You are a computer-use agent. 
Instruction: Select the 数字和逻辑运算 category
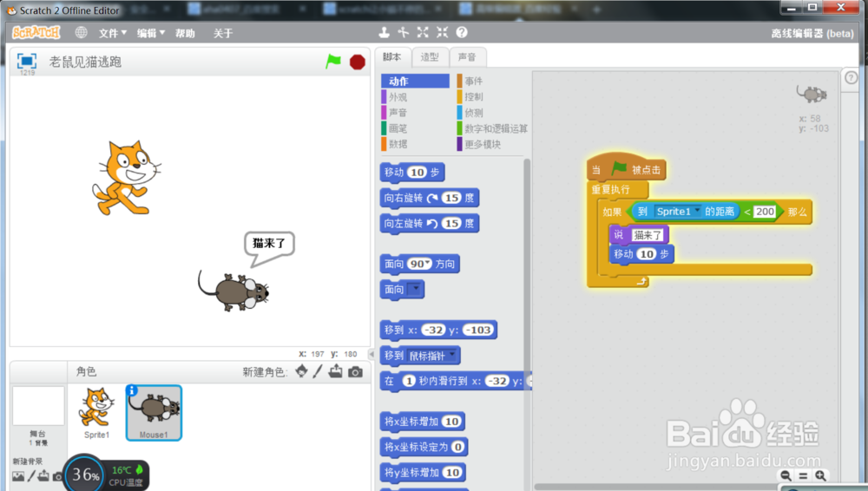click(x=492, y=128)
